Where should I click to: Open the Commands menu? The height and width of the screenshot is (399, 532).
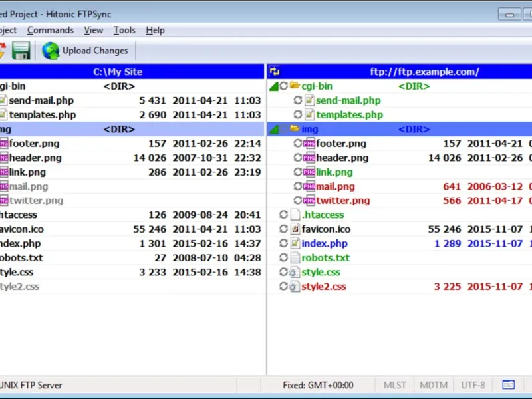click(51, 30)
